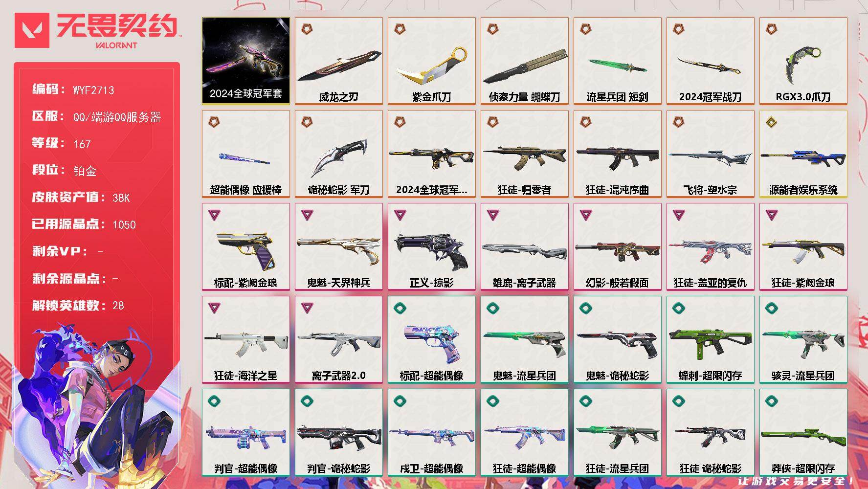Viewport: 868px width, 489px height.
Task: Click the yellow rarity icon on 源能者娱乐系统
Action: (x=771, y=122)
